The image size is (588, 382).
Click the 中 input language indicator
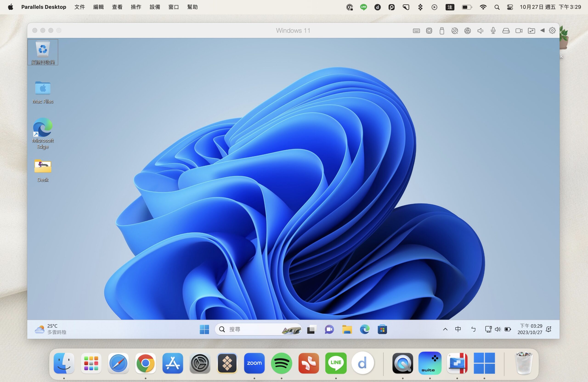pos(458,329)
